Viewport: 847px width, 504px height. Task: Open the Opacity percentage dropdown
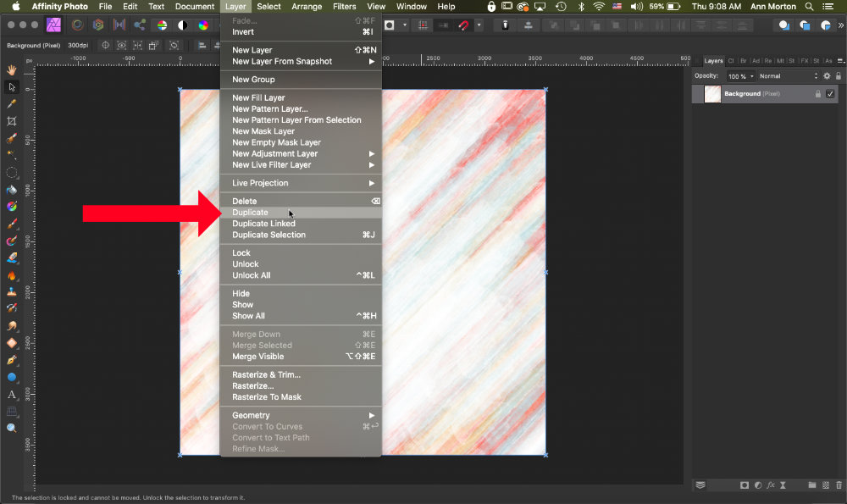[x=740, y=76]
